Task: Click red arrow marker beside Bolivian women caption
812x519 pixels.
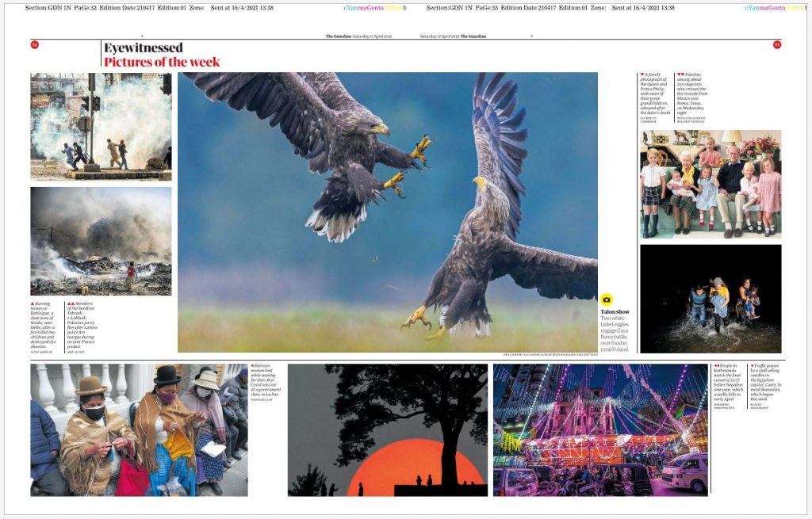Action: (254, 366)
